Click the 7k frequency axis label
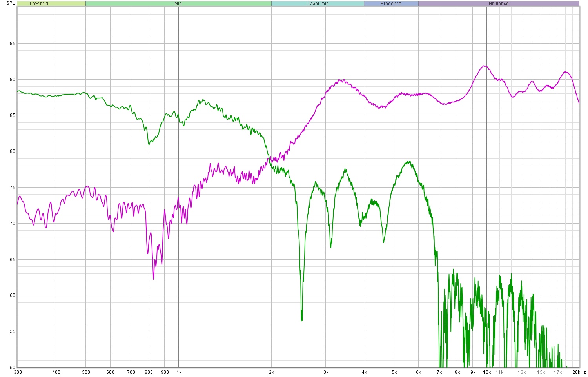This screenshot has width=588, height=377. [439, 372]
